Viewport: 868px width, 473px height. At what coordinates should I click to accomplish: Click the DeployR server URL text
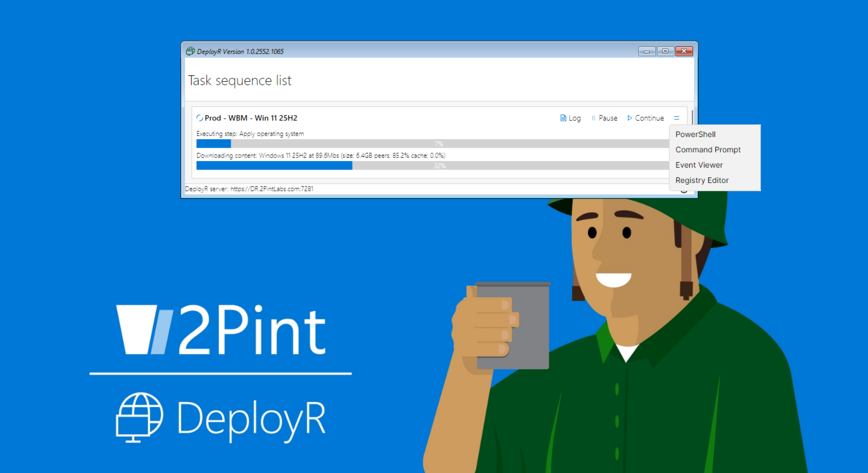[272, 189]
